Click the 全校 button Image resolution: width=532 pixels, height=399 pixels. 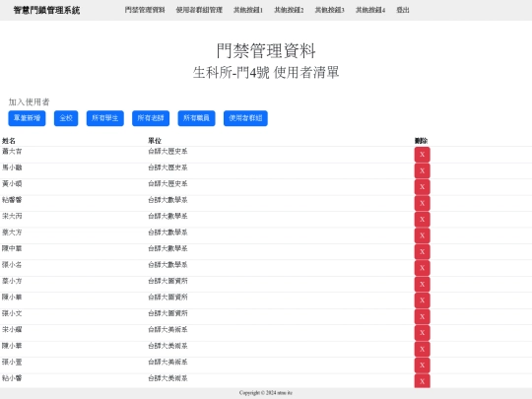(x=66, y=118)
